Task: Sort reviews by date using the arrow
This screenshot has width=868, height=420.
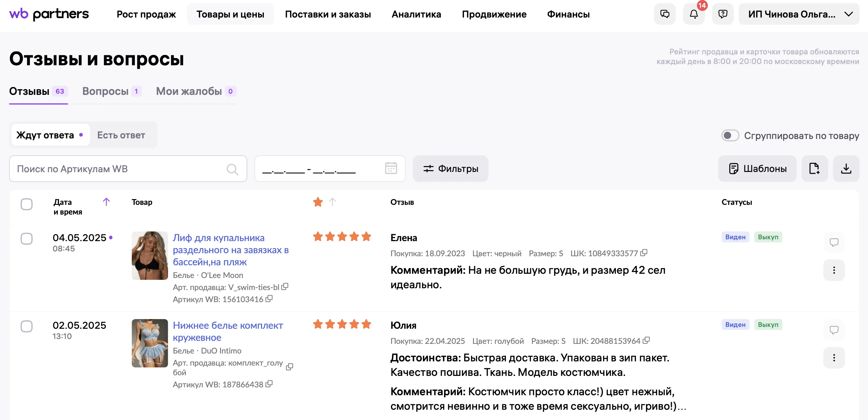Action: pos(106,202)
